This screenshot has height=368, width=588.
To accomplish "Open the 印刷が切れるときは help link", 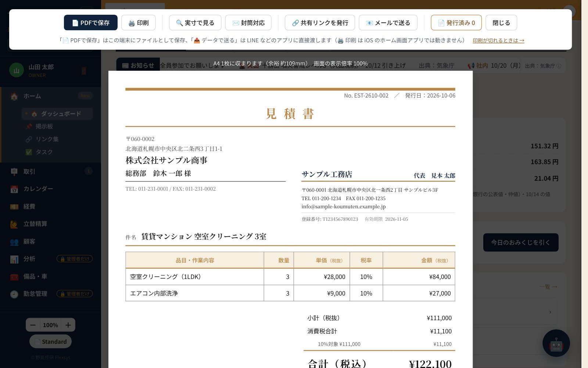I will tap(498, 40).
